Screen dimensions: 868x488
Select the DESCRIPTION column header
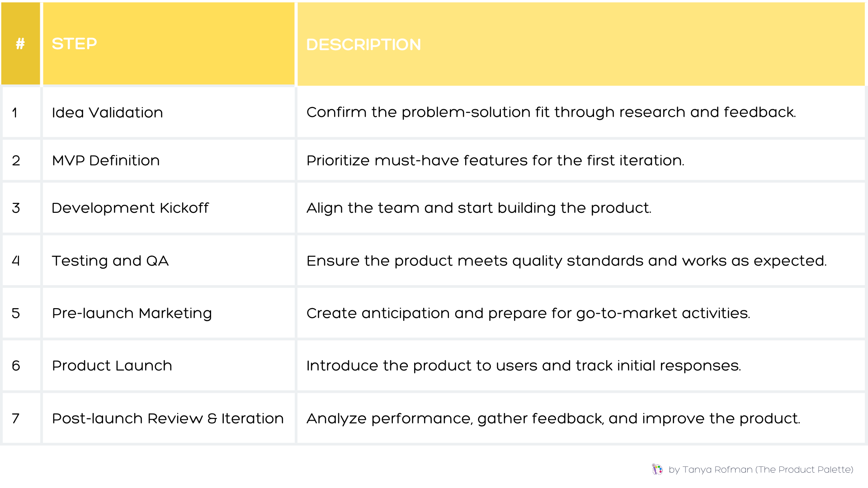[x=363, y=45]
